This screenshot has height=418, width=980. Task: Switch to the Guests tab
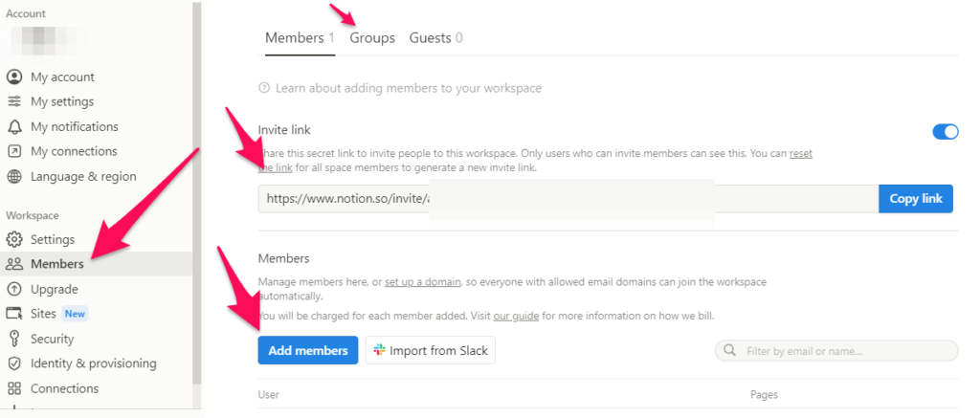pos(435,38)
